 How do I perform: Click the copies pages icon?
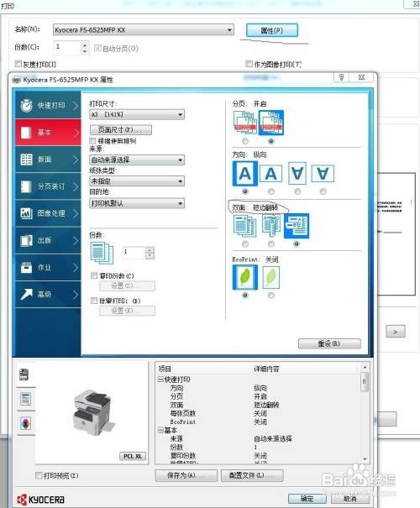[102, 253]
